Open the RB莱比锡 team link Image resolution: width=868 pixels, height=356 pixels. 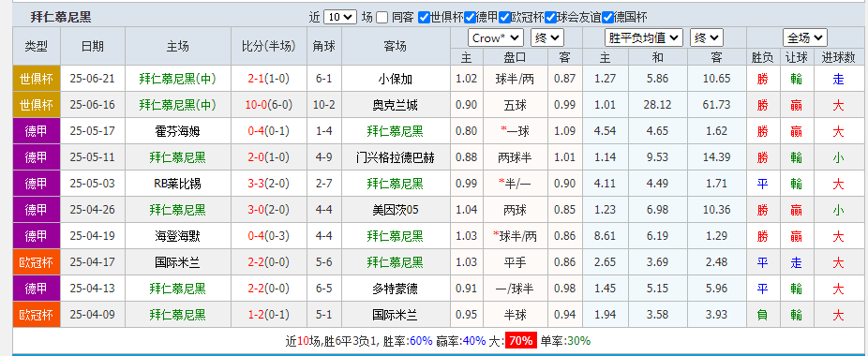(178, 184)
